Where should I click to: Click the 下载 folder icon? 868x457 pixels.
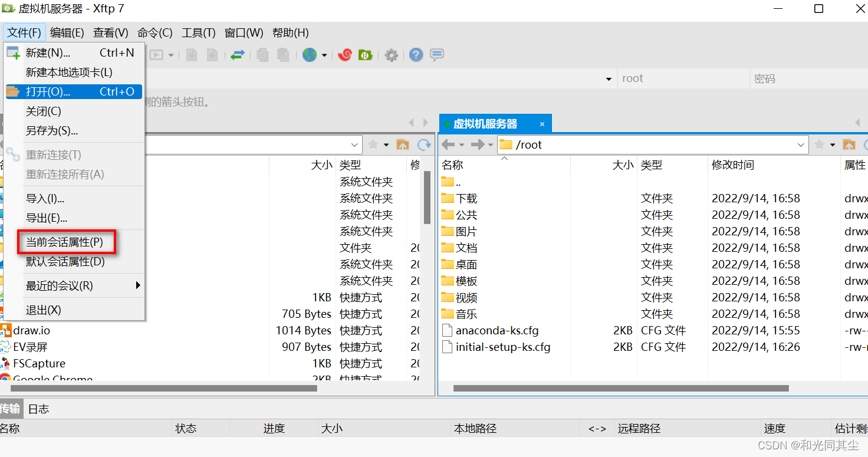click(448, 198)
